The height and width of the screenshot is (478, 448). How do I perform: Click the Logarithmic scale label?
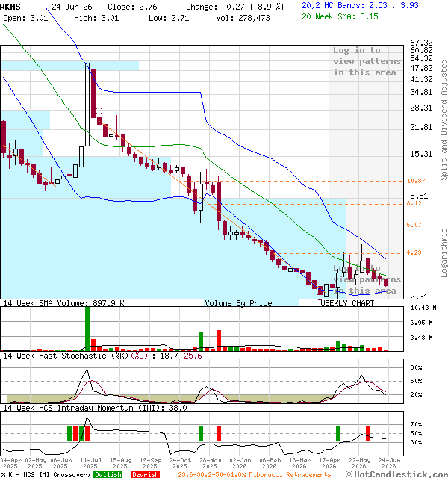coord(444,252)
